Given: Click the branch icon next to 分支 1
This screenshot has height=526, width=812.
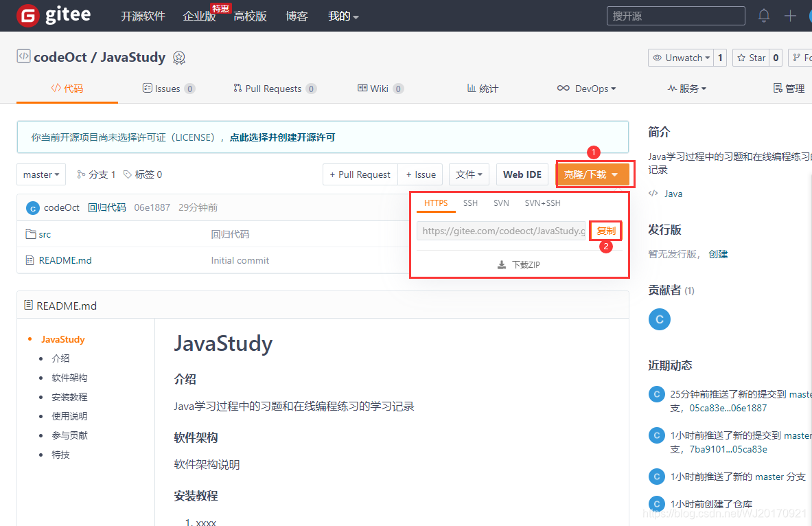Looking at the screenshot, I should click(81, 174).
